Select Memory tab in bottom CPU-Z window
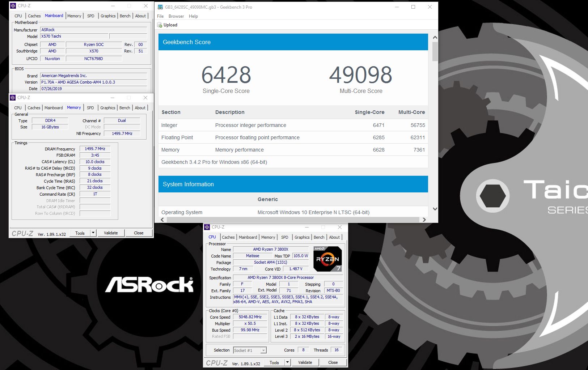The image size is (588, 370). [268, 237]
